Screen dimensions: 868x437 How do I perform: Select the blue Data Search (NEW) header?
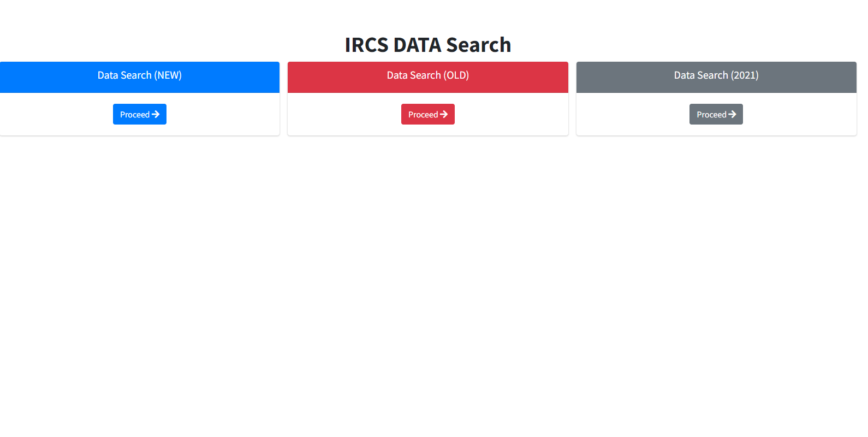click(x=139, y=76)
